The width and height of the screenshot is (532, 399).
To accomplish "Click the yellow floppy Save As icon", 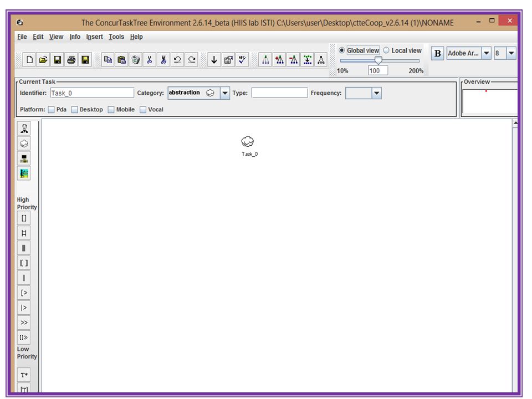I will coord(85,60).
